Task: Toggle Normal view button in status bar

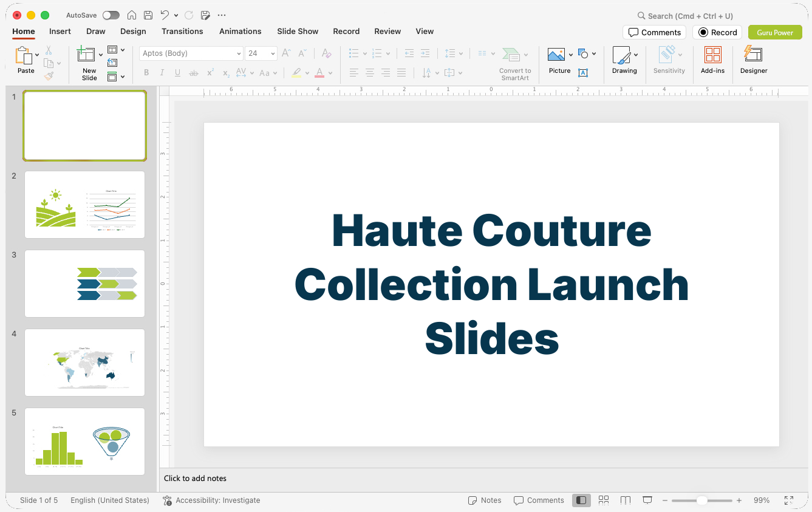Action: (581, 500)
